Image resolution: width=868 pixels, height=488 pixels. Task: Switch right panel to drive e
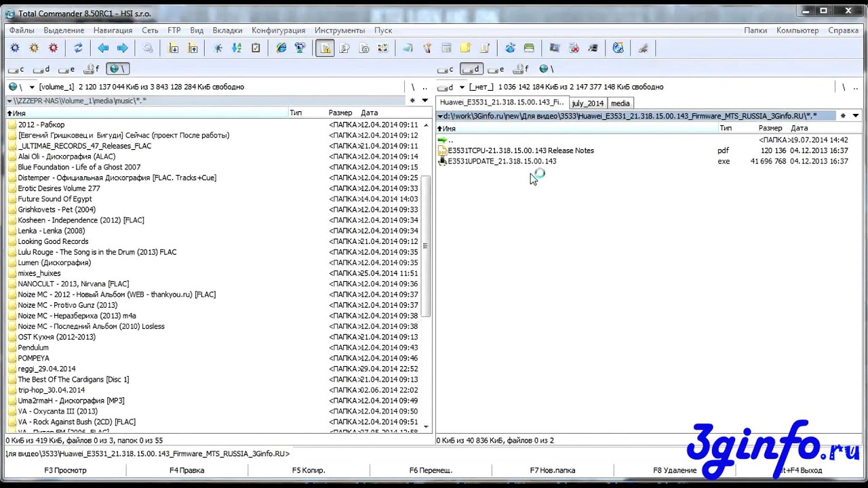click(x=496, y=69)
